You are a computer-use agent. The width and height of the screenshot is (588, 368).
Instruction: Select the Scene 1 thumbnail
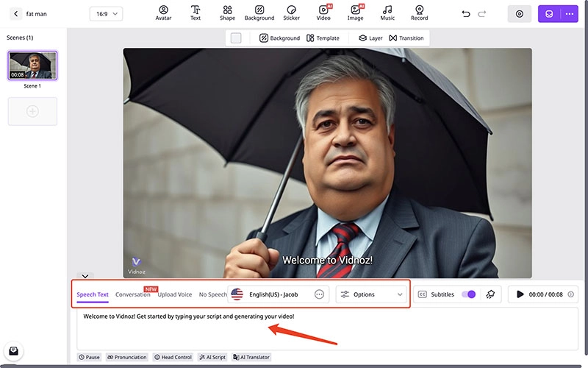click(x=32, y=66)
